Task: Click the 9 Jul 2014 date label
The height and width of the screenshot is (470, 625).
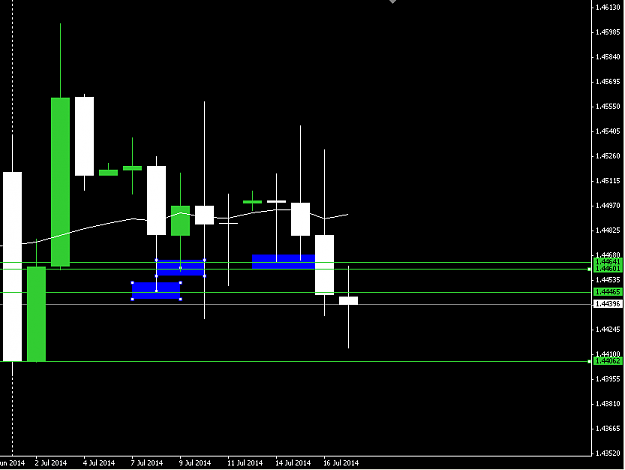Action: [195, 463]
